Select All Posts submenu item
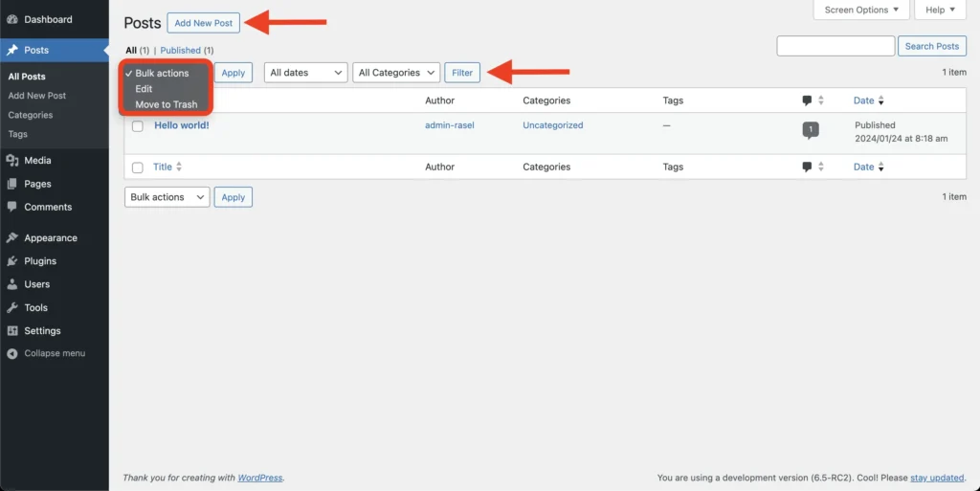 pos(27,77)
